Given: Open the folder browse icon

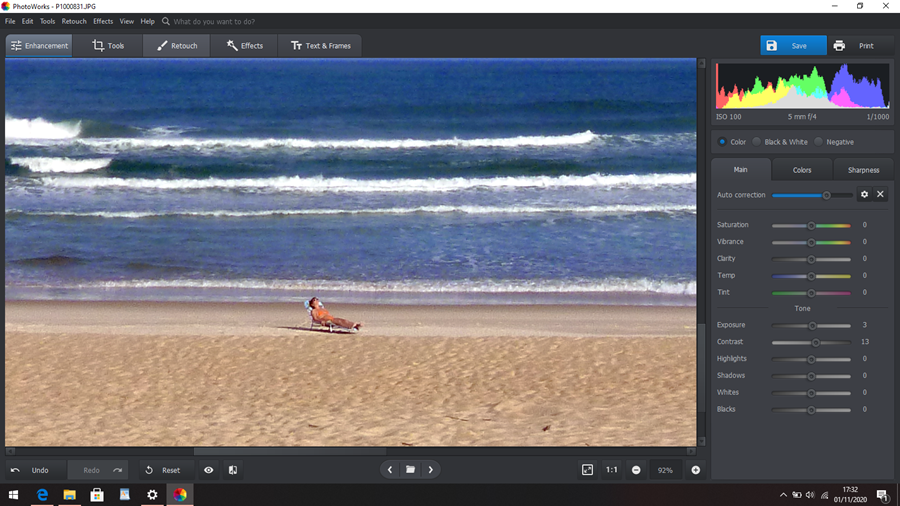Looking at the screenshot, I should click(x=410, y=470).
